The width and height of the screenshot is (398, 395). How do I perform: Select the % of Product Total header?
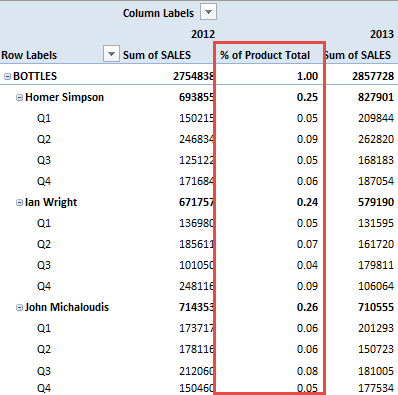[x=265, y=55]
